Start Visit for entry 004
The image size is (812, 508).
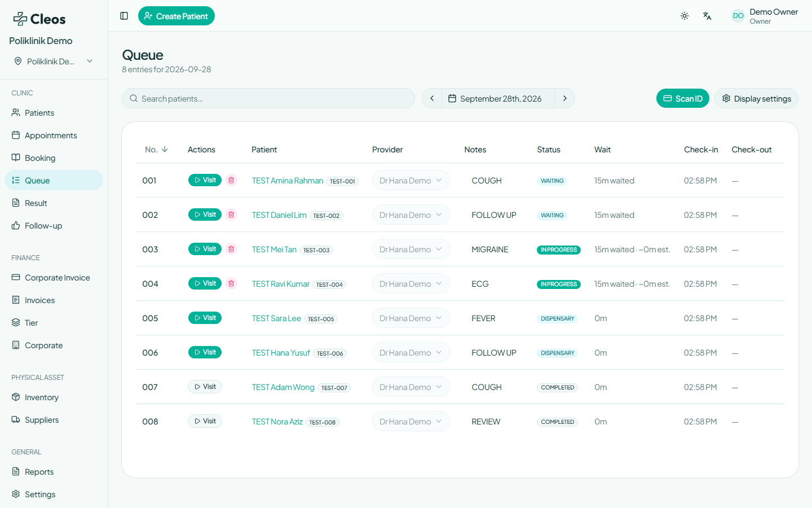pos(205,283)
